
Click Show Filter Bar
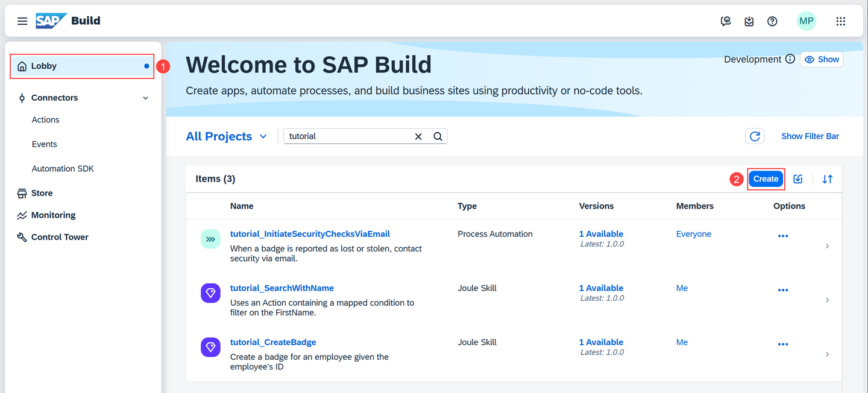point(810,136)
